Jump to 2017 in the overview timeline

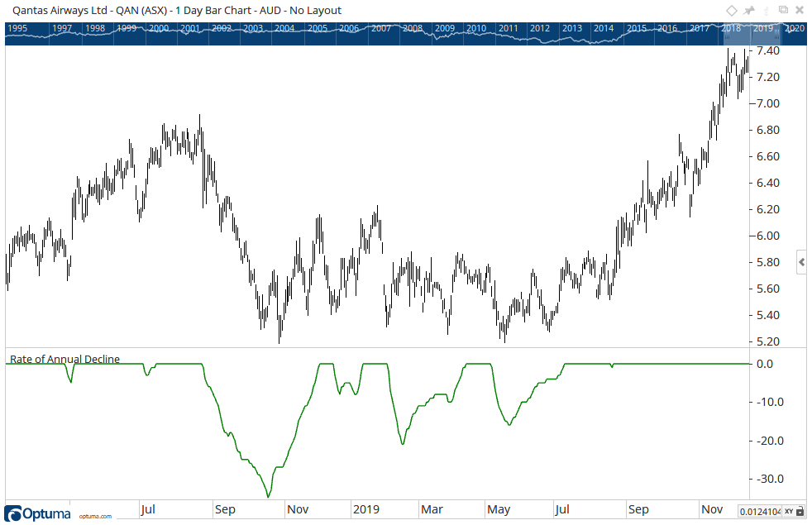(700, 28)
